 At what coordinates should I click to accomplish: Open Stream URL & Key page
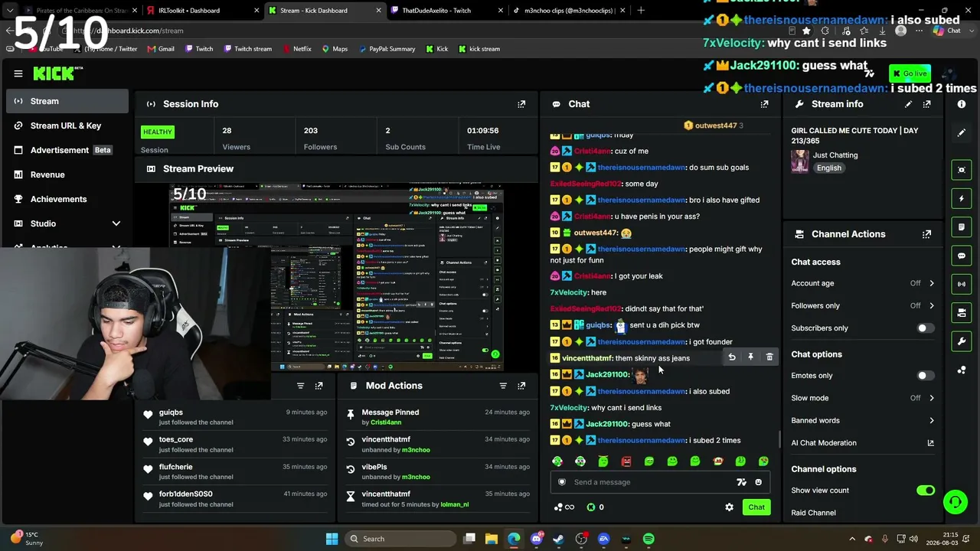(67, 126)
